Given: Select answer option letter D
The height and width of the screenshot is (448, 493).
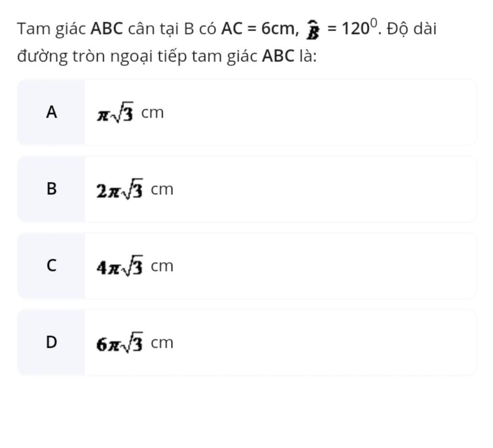Looking at the screenshot, I should pos(52,343).
